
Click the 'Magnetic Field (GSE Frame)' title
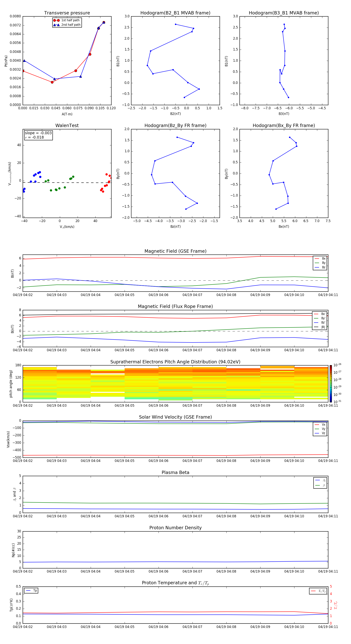coord(175,251)
